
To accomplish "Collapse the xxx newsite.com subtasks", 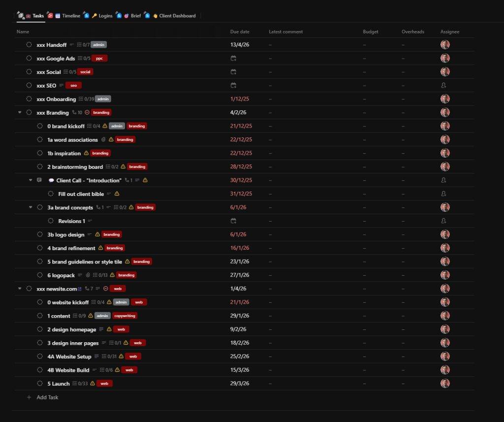I will pyautogui.click(x=20, y=289).
